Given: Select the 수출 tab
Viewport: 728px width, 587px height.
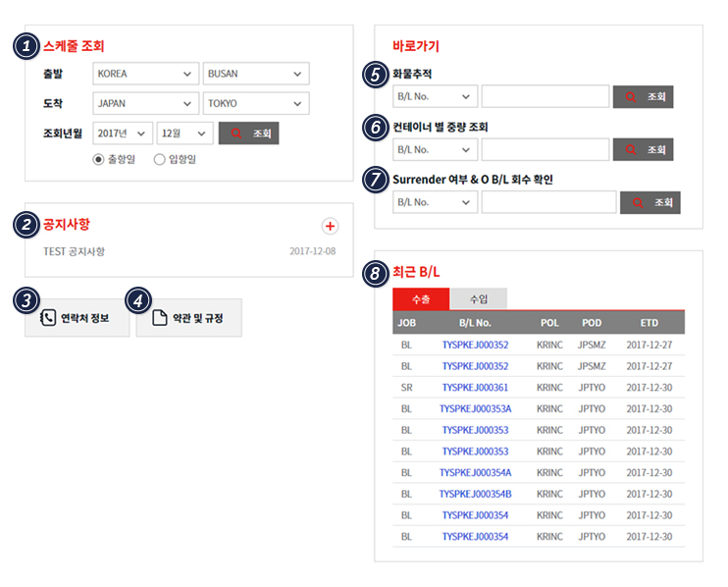Looking at the screenshot, I should click(x=421, y=299).
